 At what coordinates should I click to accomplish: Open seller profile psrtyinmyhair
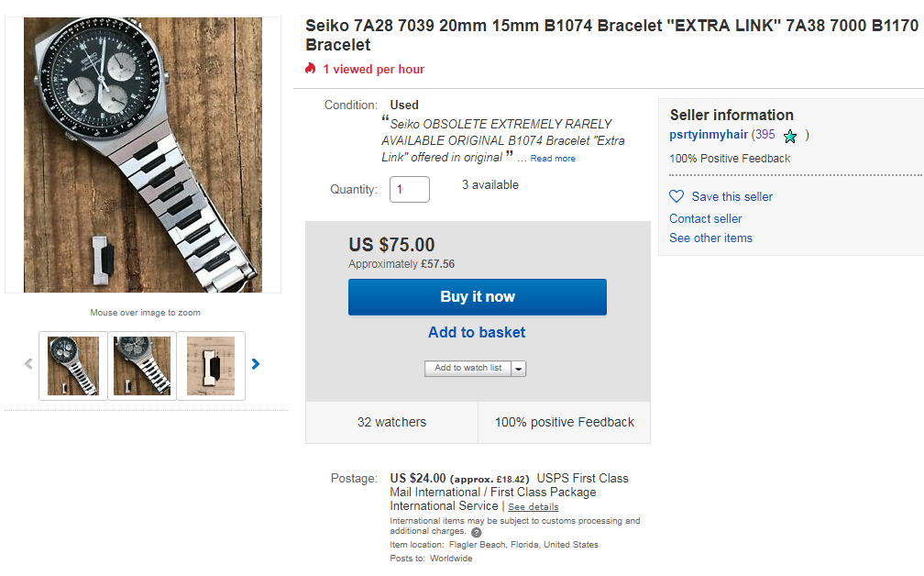point(709,135)
